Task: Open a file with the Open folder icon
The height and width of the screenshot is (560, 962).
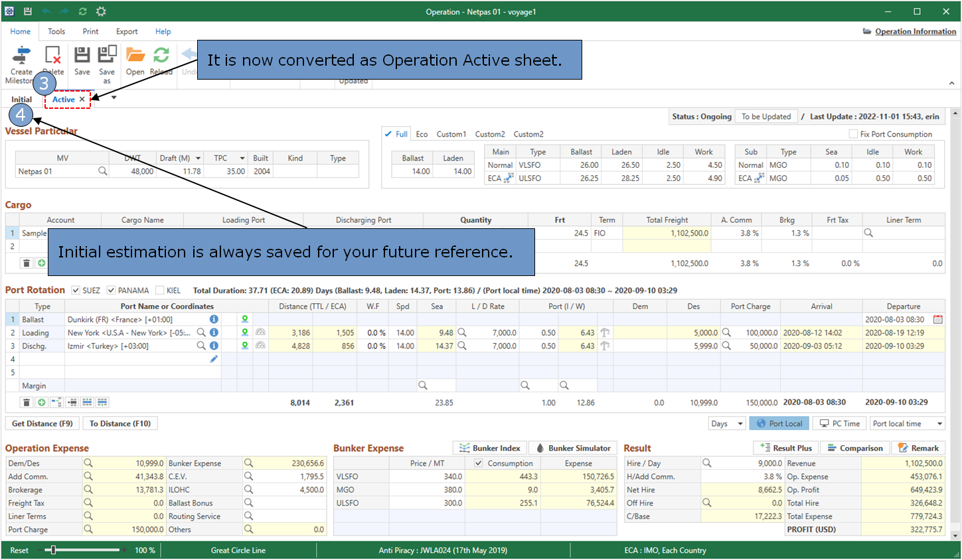Action: coord(135,55)
